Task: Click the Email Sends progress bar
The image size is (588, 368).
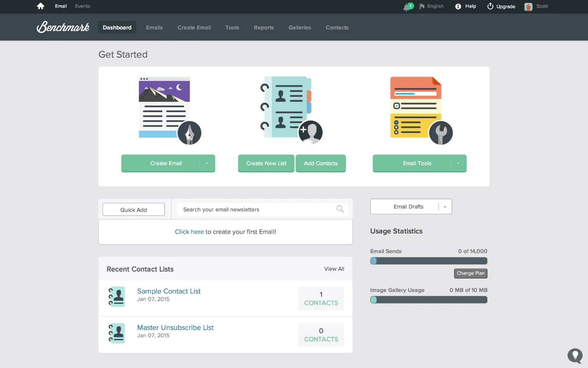Action: [429, 261]
